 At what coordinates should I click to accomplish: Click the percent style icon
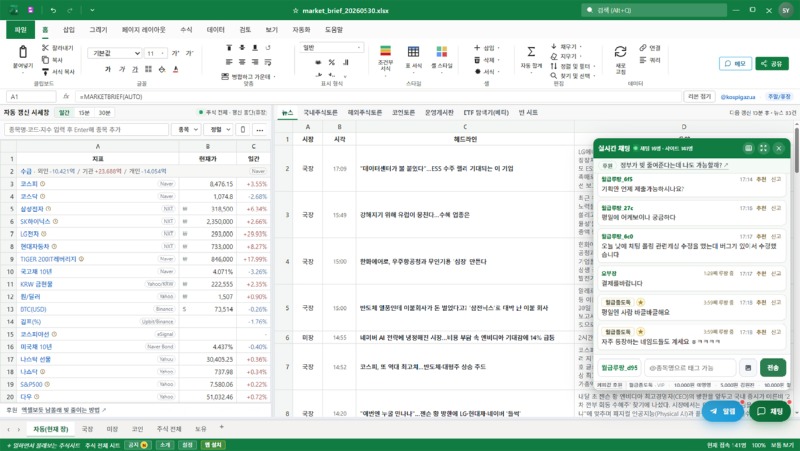(x=332, y=62)
